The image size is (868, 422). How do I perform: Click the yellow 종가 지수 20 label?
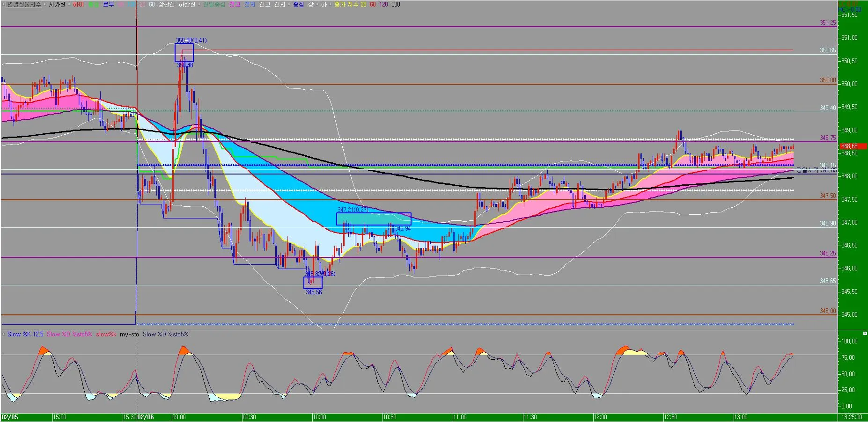pyautogui.click(x=351, y=4)
